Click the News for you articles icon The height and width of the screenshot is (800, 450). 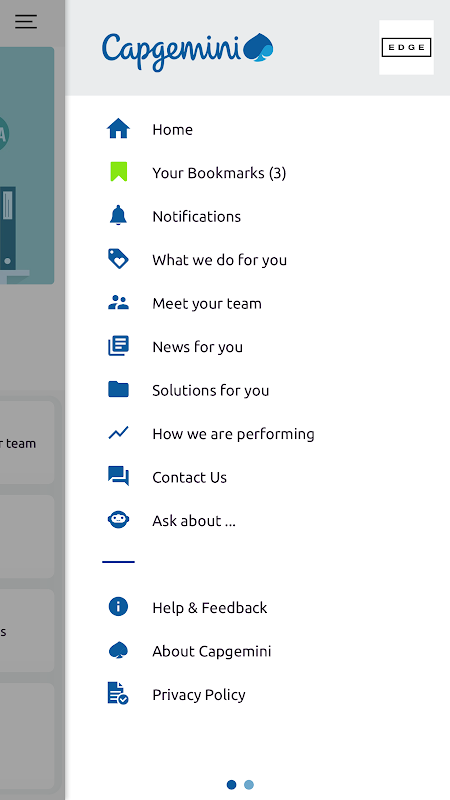click(118, 346)
